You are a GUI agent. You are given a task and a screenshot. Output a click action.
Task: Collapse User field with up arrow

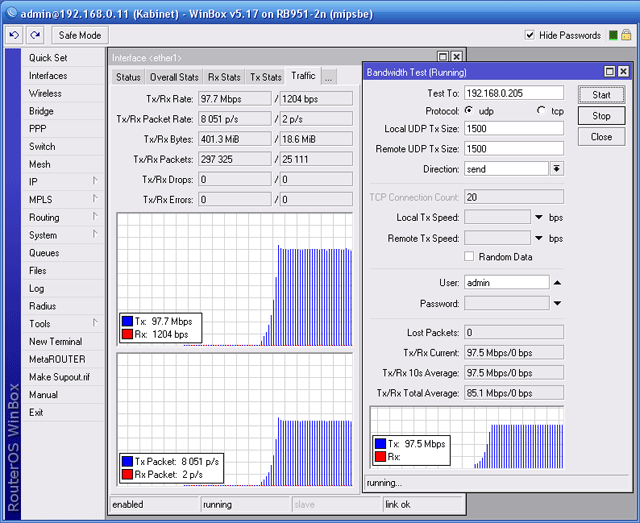coord(557,283)
